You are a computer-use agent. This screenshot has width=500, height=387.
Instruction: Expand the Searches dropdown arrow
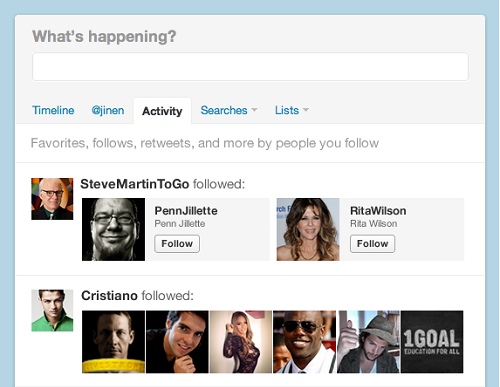[x=254, y=110]
